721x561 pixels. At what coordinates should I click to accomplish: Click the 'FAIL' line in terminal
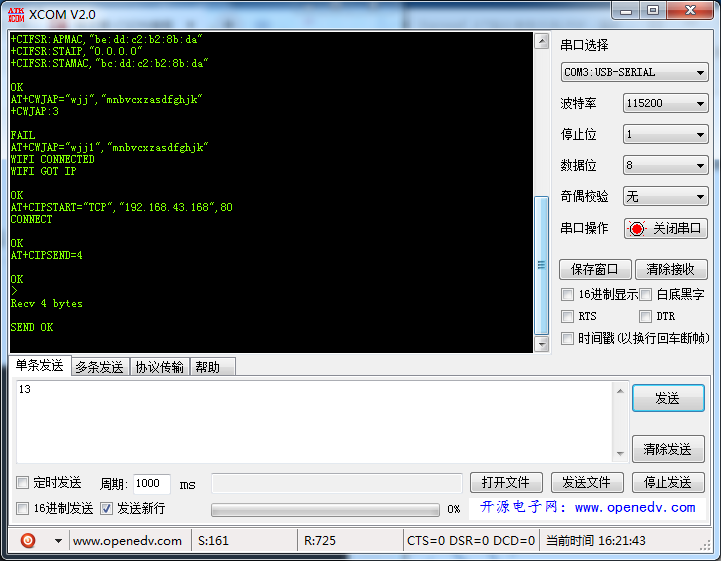(x=23, y=135)
